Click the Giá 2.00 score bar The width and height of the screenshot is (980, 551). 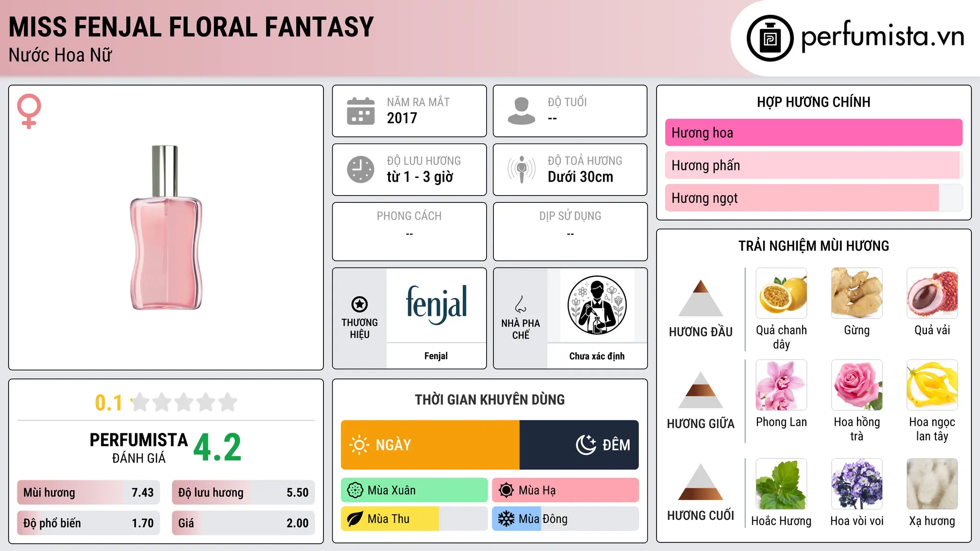pos(243,523)
